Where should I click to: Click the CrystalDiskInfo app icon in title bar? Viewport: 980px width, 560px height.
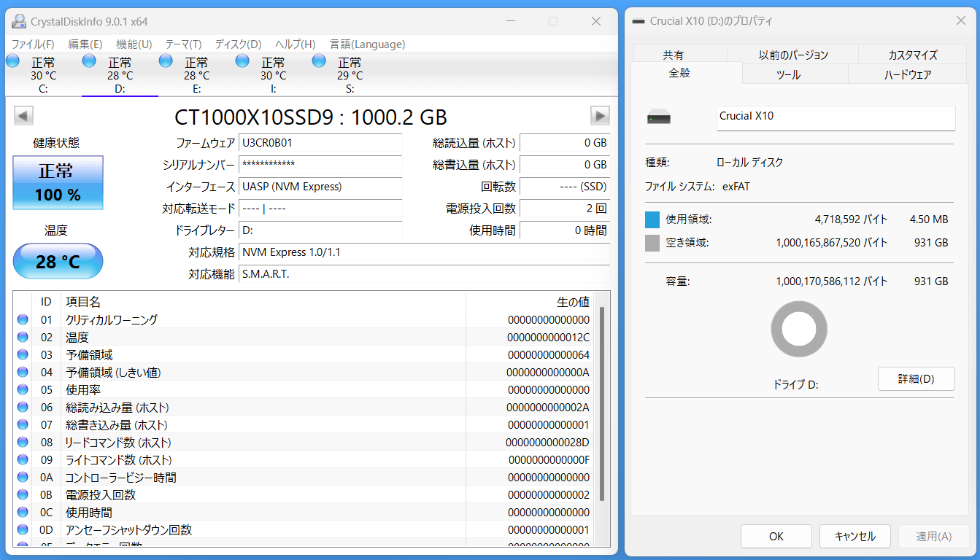click(19, 22)
